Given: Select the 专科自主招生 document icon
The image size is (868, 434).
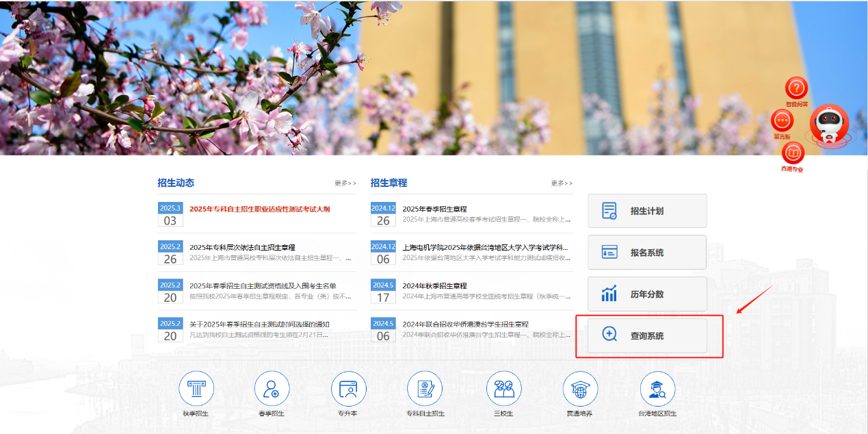Looking at the screenshot, I should (x=425, y=389).
